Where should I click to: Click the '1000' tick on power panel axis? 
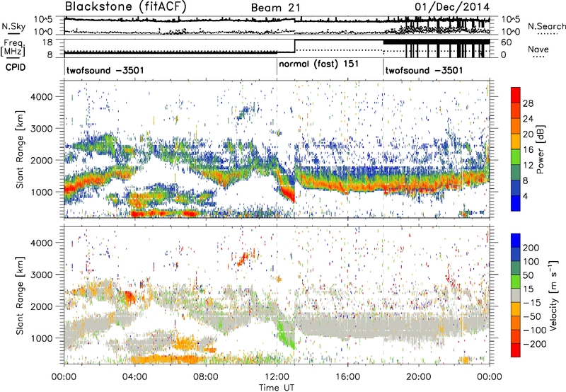click(41, 192)
